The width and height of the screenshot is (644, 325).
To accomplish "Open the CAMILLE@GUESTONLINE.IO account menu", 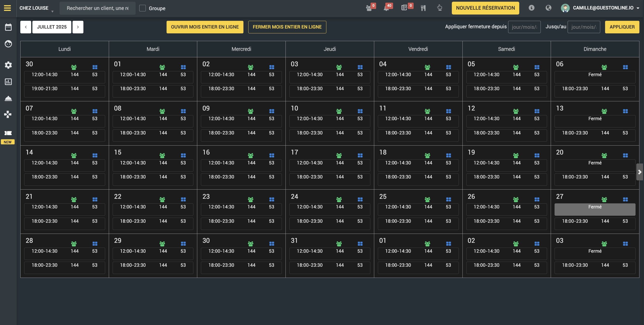I will pos(602,8).
